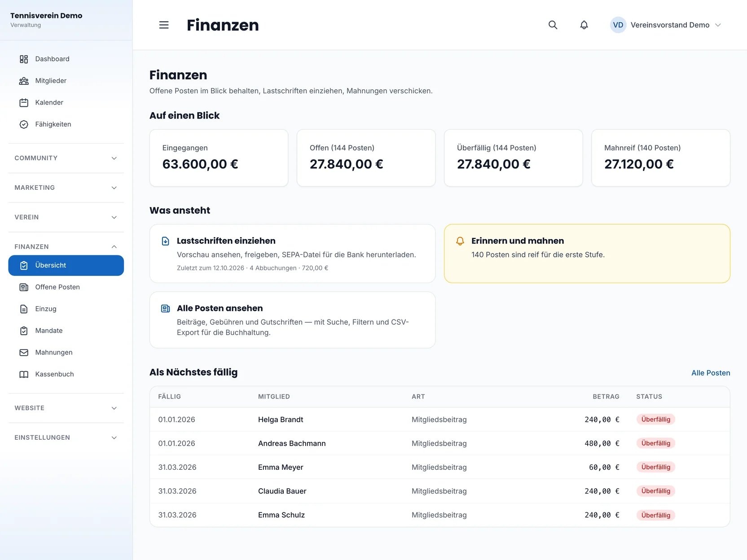
Task: Click the FÄLLIG column header
Action: [x=169, y=397]
